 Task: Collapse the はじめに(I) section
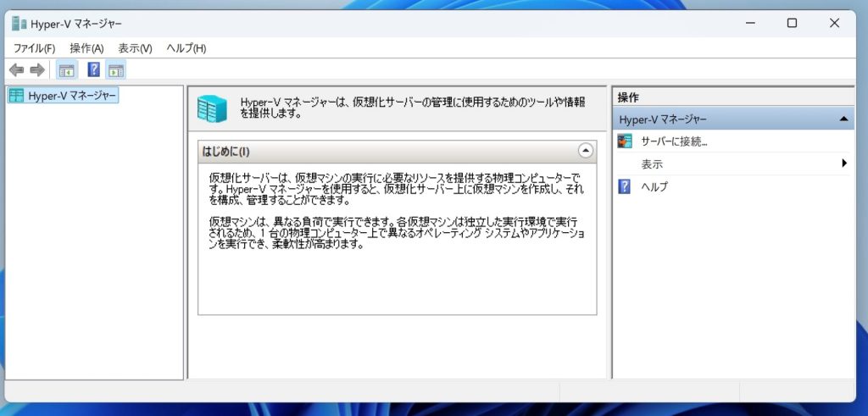(x=585, y=151)
